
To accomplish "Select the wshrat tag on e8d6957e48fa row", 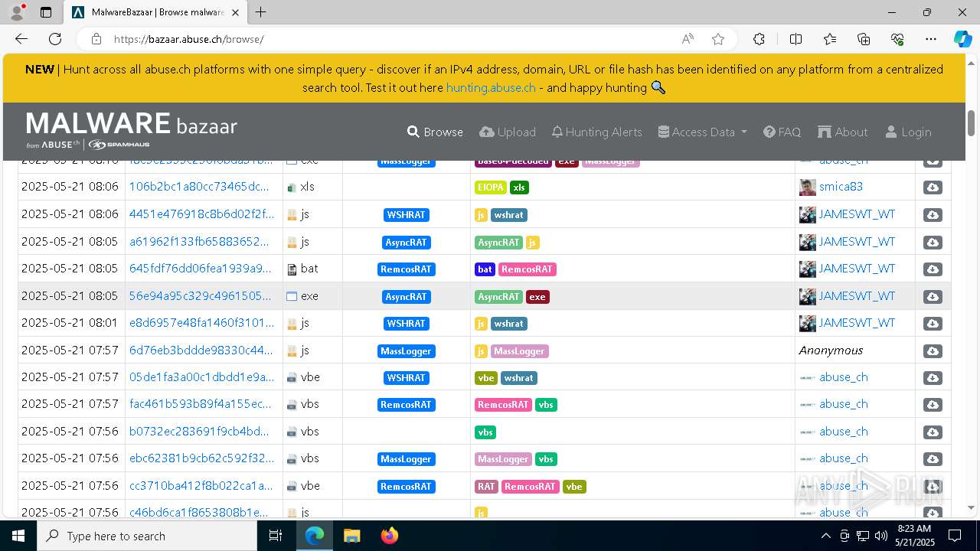I will [508, 324].
